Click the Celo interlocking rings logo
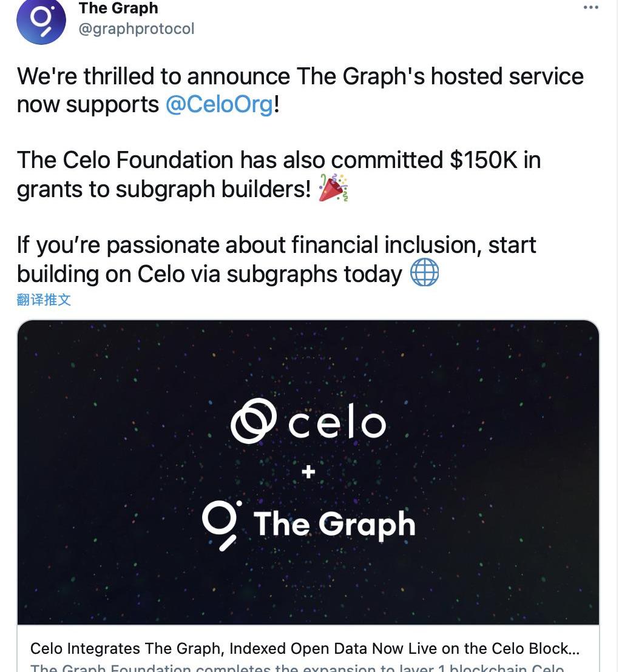Image resolution: width=619 pixels, height=672 pixels. tap(253, 421)
